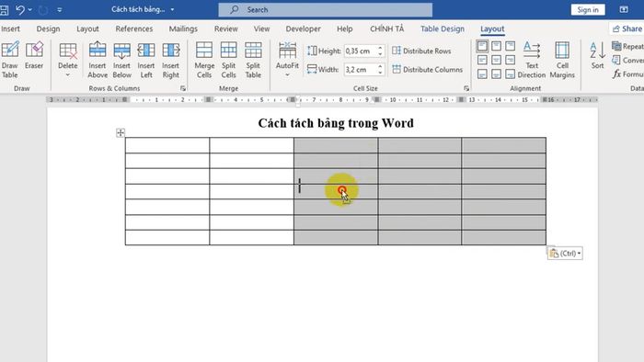The height and width of the screenshot is (362, 644).
Task: Set alignment to Align Bottom Right
Action: [510, 74]
